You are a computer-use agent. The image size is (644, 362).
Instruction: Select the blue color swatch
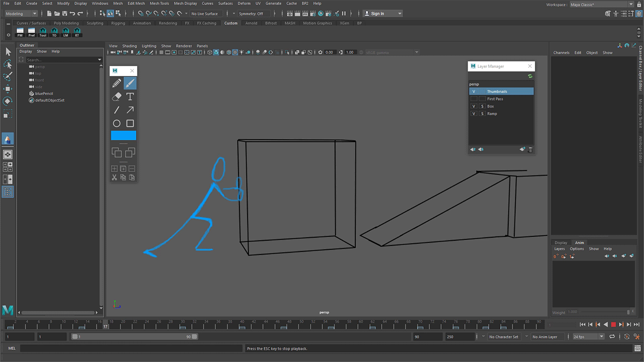tap(123, 136)
